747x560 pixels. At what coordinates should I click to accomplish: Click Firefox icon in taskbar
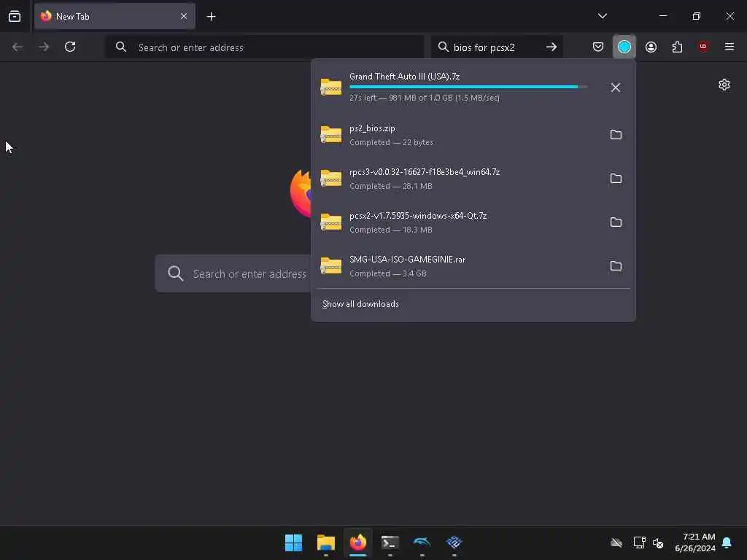tap(357, 542)
